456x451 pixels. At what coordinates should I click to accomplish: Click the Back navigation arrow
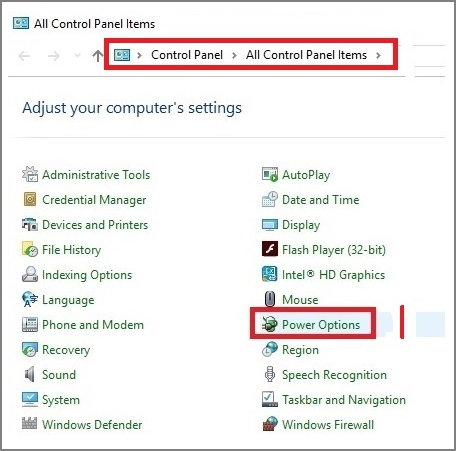pyautogui.click(x=24, y=56)
